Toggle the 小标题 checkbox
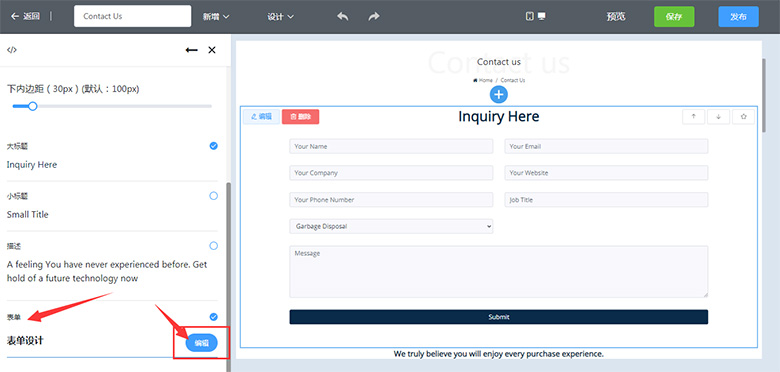The image size is (780, 372). [x=213, y=196]
